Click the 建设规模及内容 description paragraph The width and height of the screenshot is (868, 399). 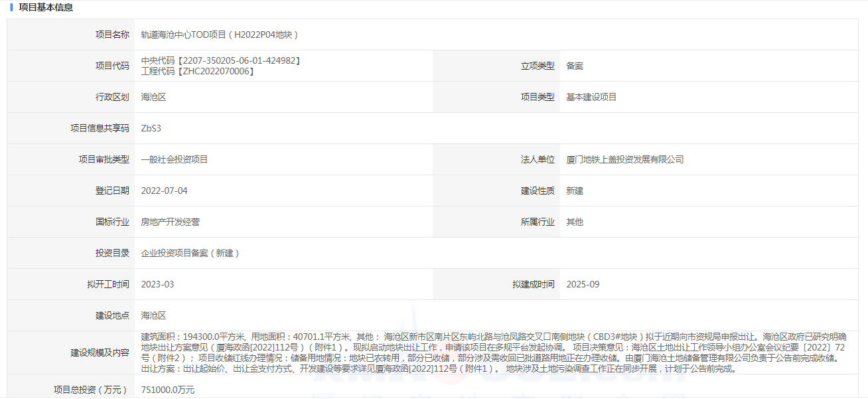pos(491,353)
